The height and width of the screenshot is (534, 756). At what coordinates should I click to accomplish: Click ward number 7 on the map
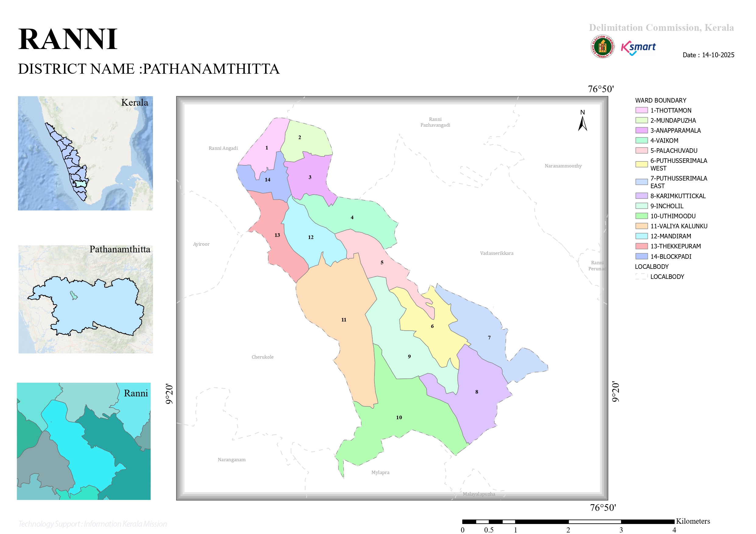click(x=489, y=338)
